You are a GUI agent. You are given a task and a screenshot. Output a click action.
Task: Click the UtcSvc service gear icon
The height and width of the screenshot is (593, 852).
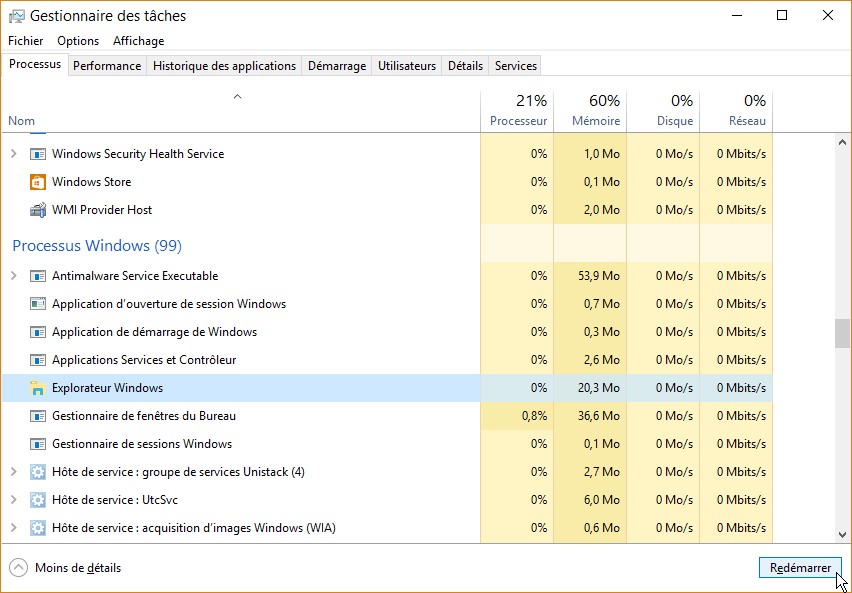point(38,500)
